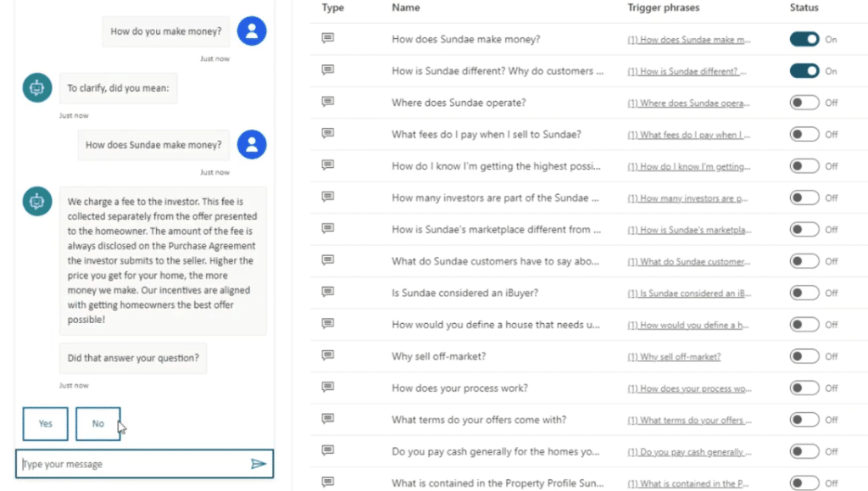868x491 pixels.
Task: Click the topic icon for 'Why sell off-market?' row
Action: pos(328,354)
